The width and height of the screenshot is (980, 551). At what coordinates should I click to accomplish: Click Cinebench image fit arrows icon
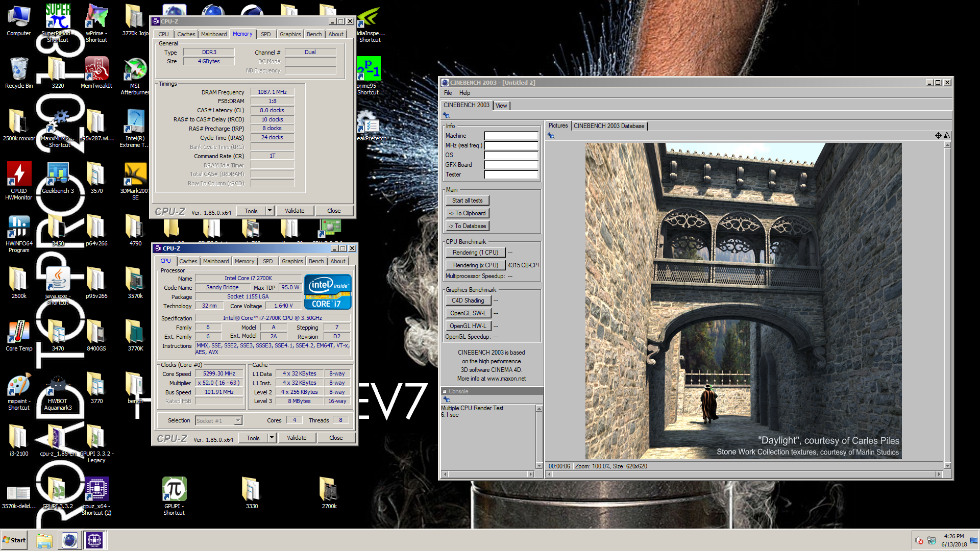938,136
